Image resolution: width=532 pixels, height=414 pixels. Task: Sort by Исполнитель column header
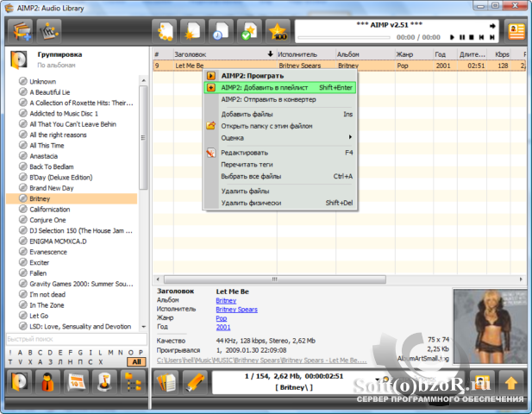[x=306, y=54]
